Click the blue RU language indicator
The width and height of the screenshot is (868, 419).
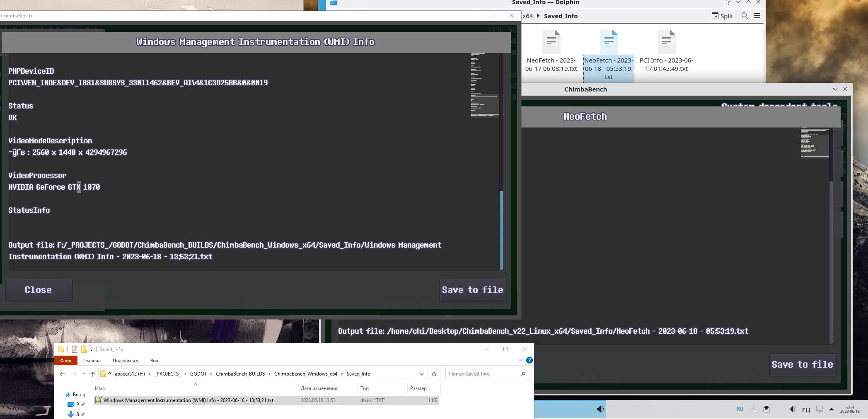pos(740,409)
